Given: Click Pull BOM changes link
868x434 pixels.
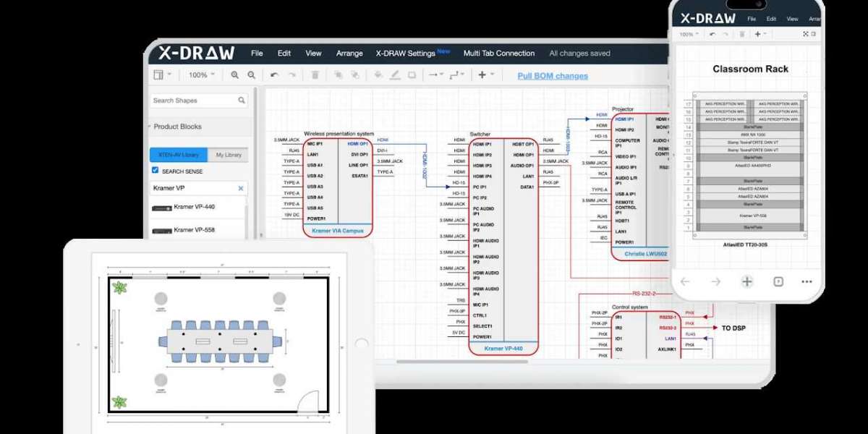Looking at the screenshot, I should point(553,76).
